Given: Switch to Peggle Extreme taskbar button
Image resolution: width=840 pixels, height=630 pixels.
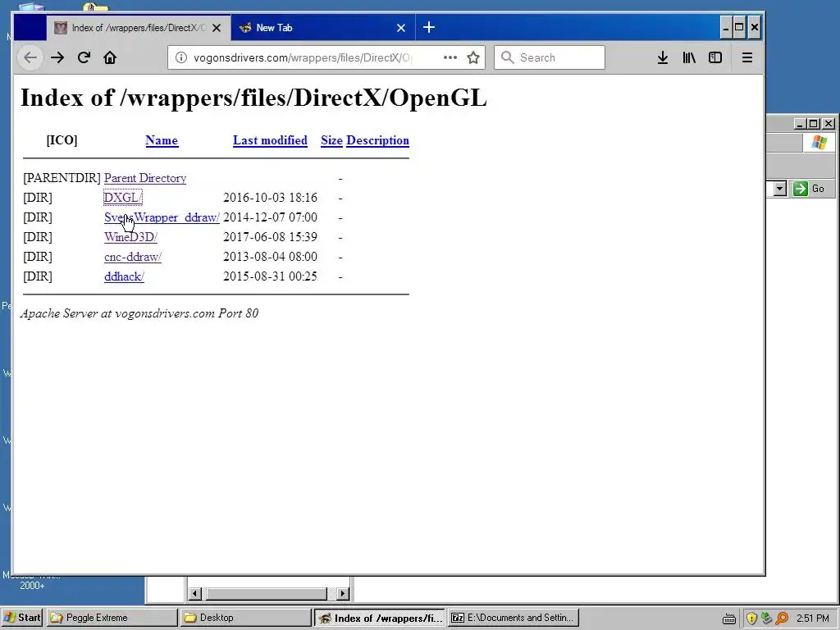Looking at the screenshot, I should 112,618.
